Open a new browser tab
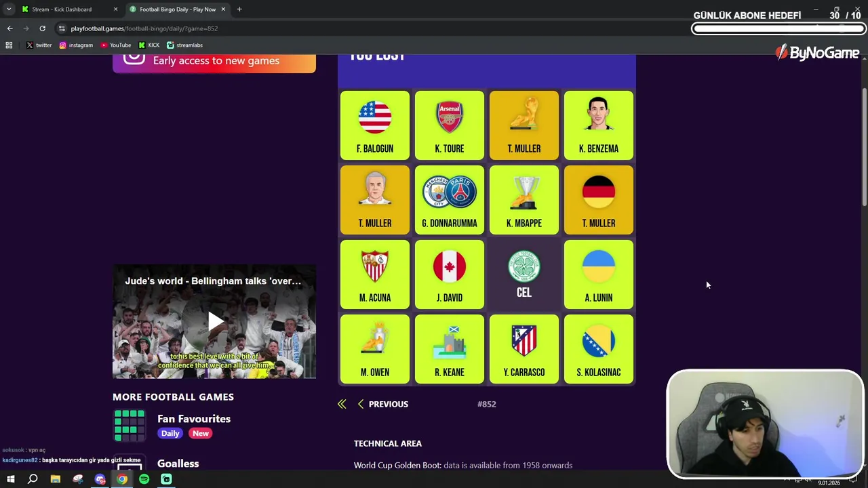This screenshot has width=868, height=488. [x=239, y=9]
